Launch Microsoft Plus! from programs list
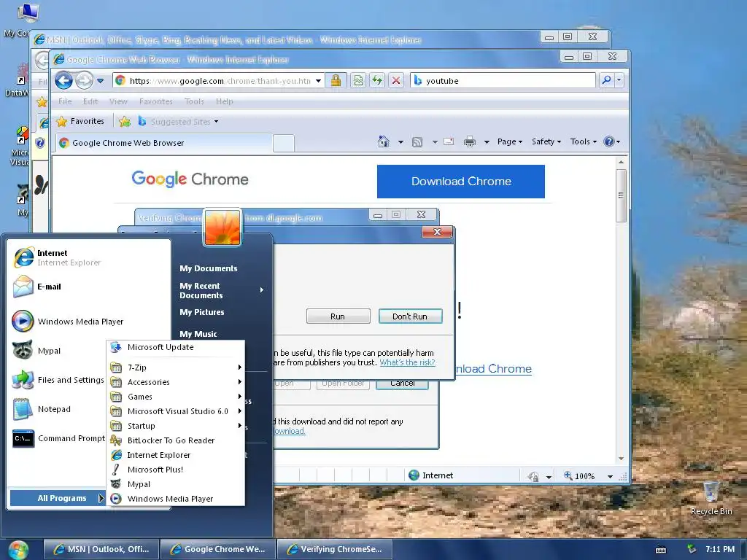Viewport: 747px width, 560px height. click(x=175, y=470)
